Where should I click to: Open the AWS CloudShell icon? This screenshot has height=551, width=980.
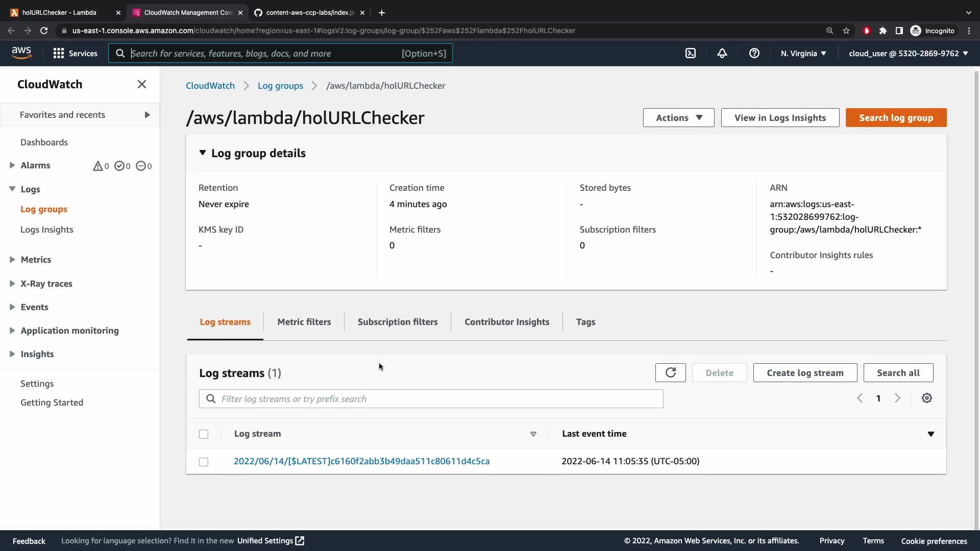(690, 53)
